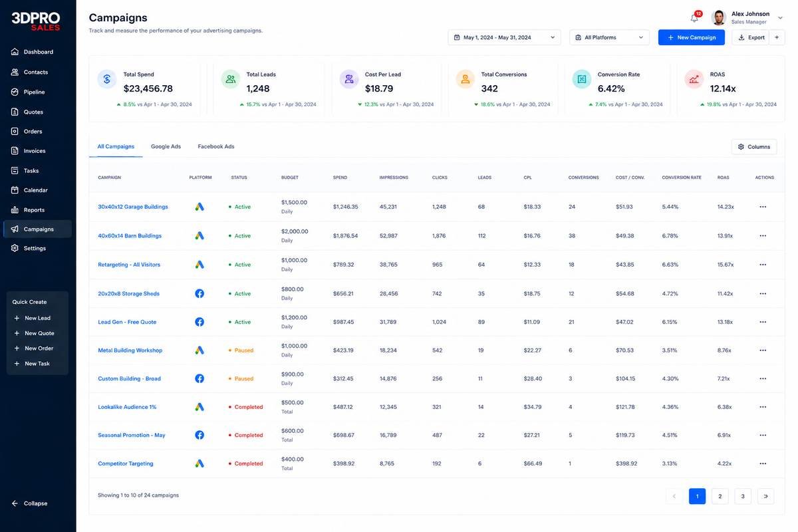
Task: Click the ROAS chart icon
Action: (x=694, y=79)
